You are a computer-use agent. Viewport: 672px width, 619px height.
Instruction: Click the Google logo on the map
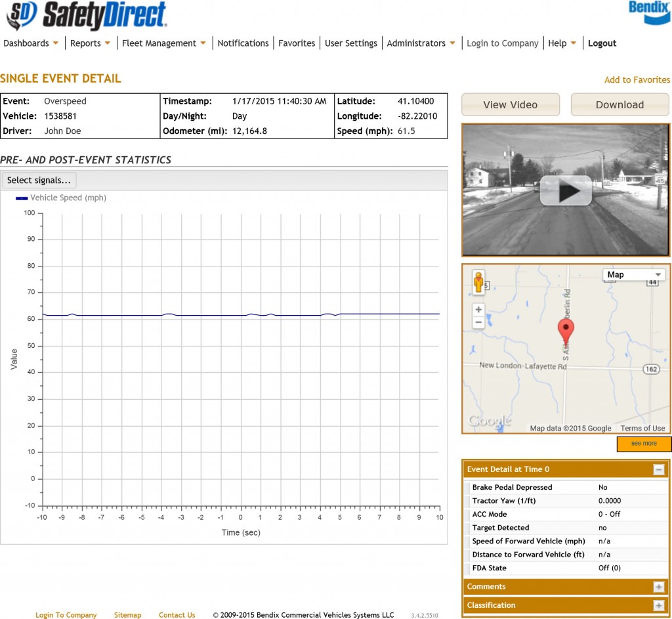(491, 420)
